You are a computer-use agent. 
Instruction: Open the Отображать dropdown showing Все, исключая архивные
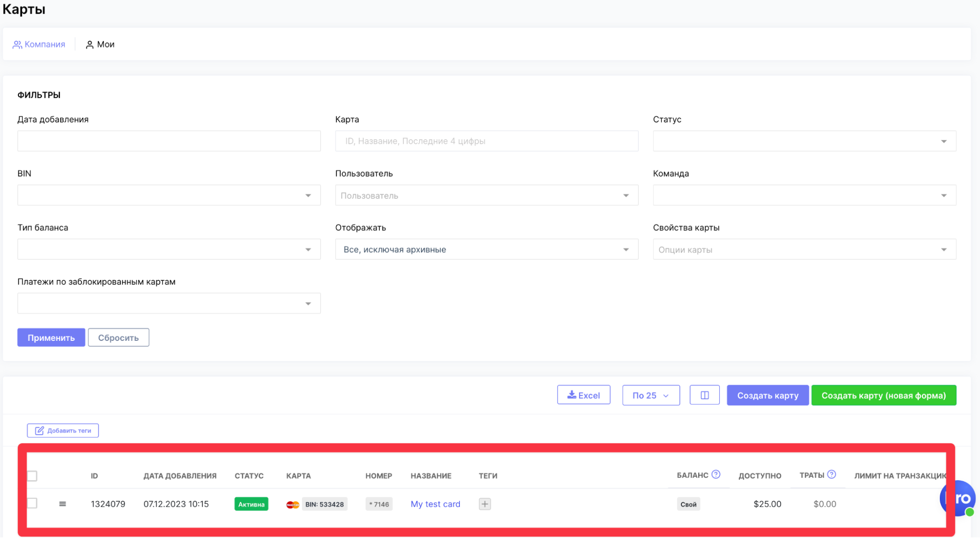point(486,250)
